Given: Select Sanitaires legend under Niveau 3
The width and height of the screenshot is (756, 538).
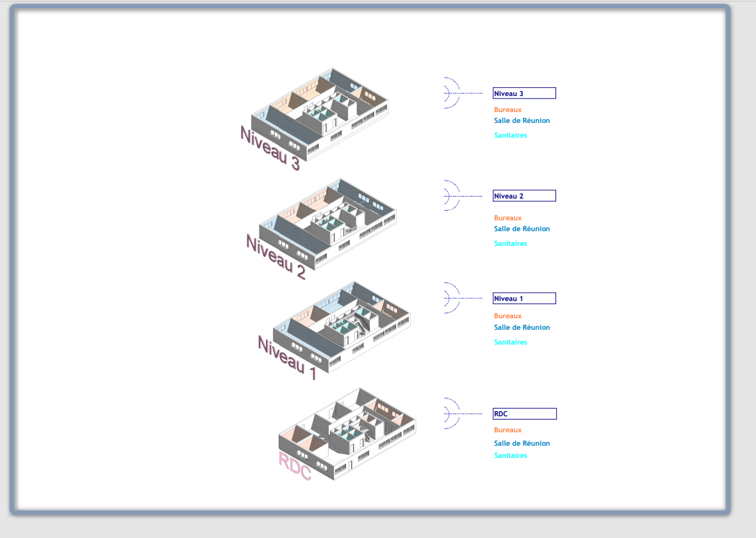Looking at the screenshot, I should click(511, 136).
